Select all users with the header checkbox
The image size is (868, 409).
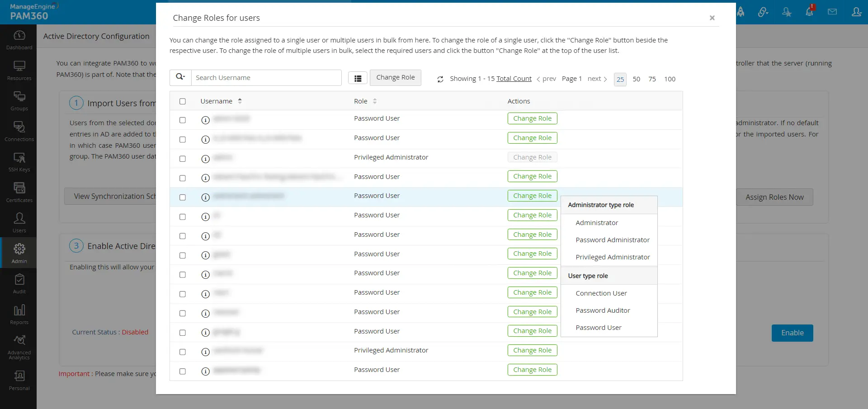coord(183,101)
